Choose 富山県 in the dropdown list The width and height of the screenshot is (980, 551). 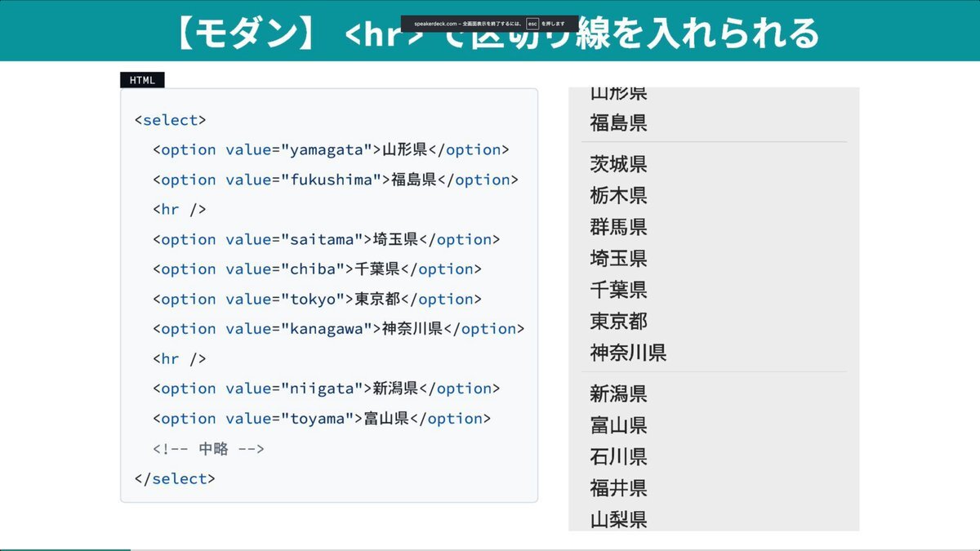[x=618, y=425]
